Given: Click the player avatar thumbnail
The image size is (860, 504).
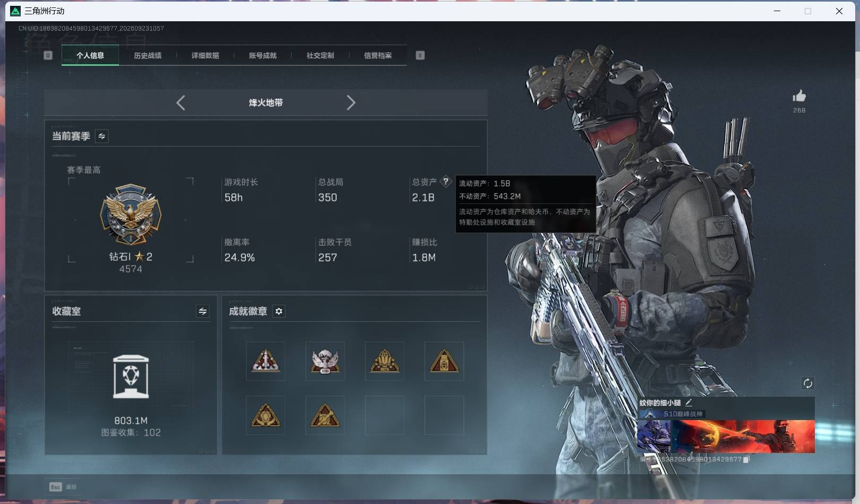Looking at the screenshot, I should pyautogui.click(x=654, y=436).
